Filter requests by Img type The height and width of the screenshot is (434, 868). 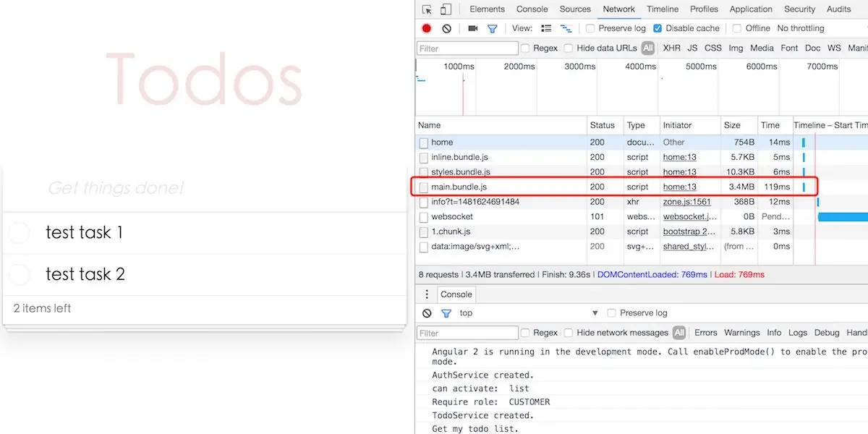(x=736, y=48)
